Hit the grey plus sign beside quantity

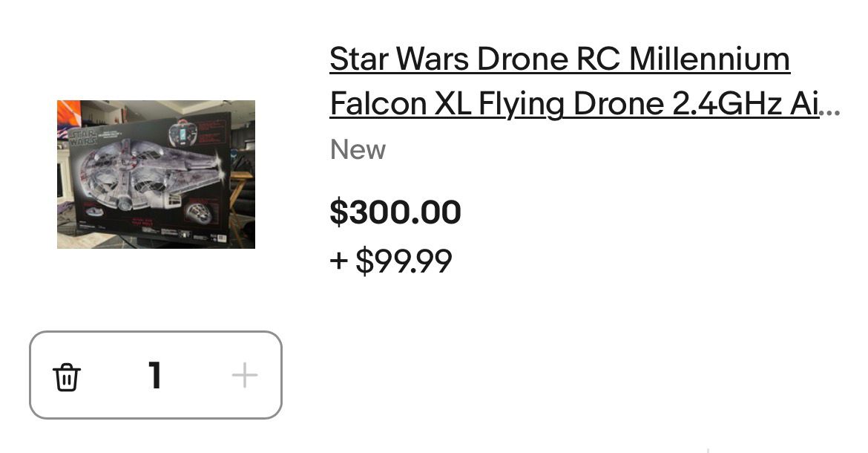click(x=244, y=376)
